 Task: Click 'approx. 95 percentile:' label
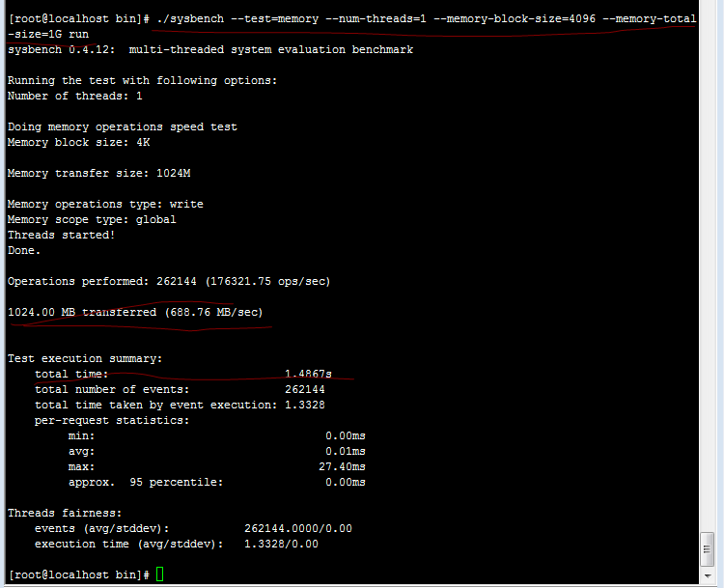point(146,482)
